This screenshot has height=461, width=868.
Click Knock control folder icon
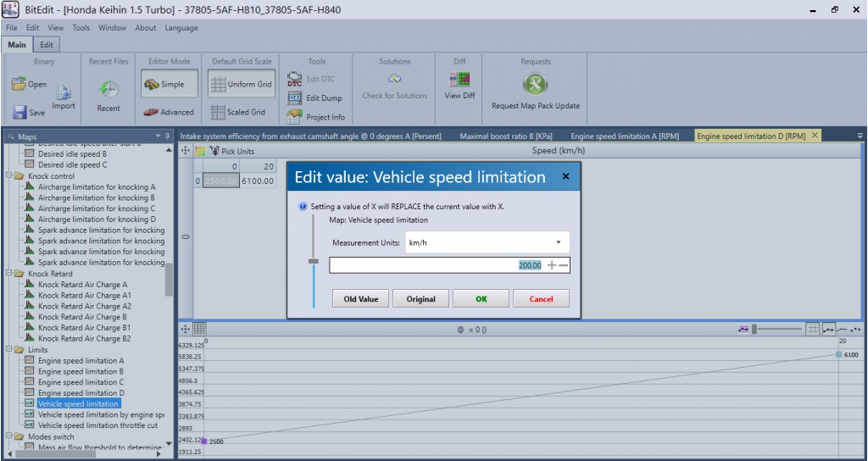19,176
